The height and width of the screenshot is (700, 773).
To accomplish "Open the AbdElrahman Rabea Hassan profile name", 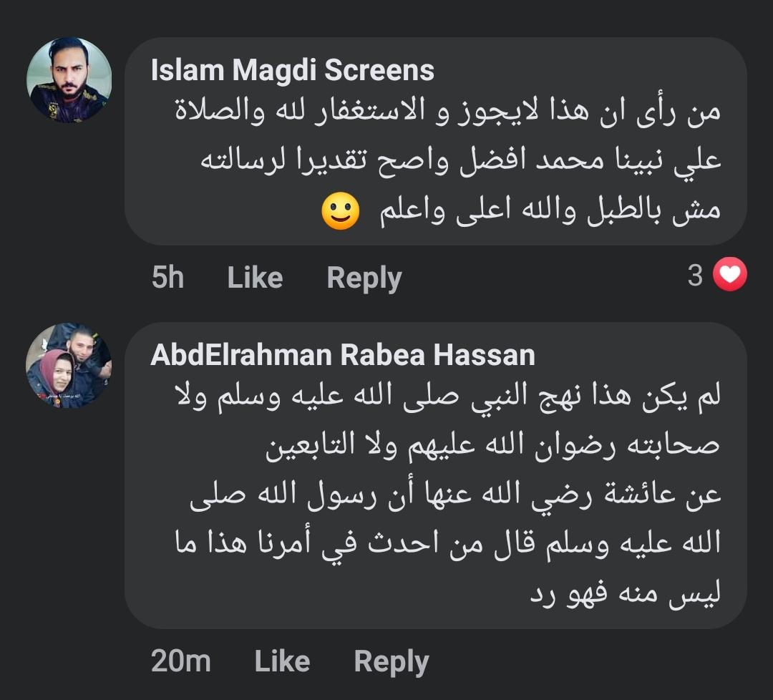I will (x=343, y=355).
